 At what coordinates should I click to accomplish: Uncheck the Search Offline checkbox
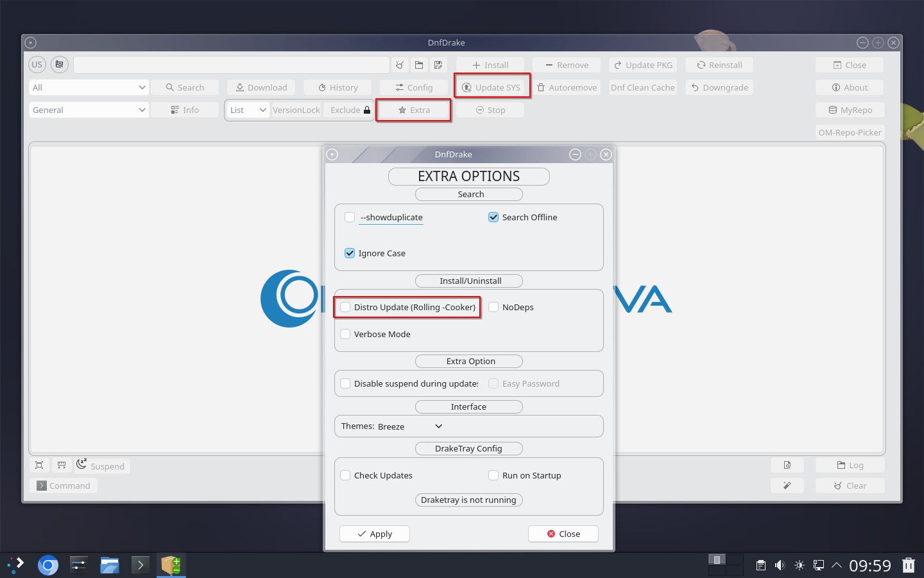(493, 217)
